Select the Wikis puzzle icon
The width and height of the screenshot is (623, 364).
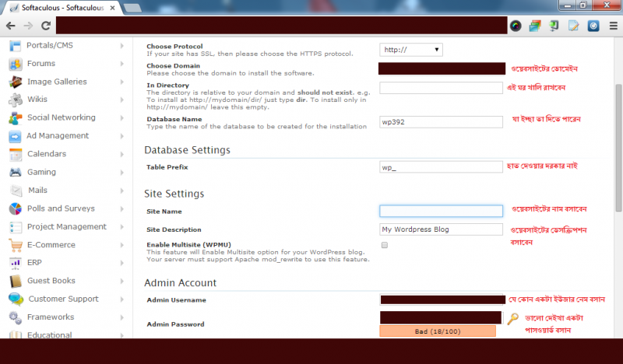15,100
